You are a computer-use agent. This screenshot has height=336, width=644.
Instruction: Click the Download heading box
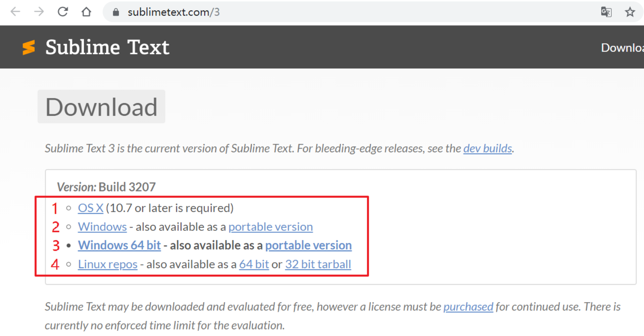tap(101, 106)
